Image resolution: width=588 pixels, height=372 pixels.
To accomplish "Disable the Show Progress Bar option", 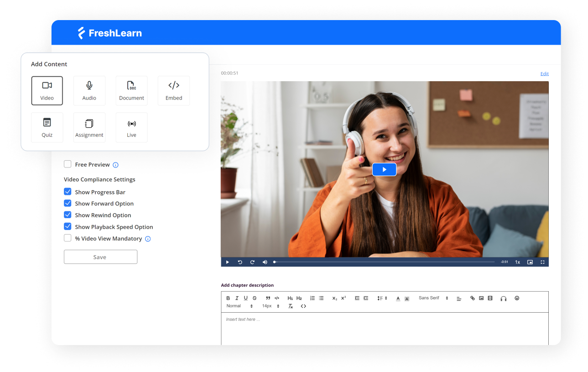I will click(x=67, y=191).
